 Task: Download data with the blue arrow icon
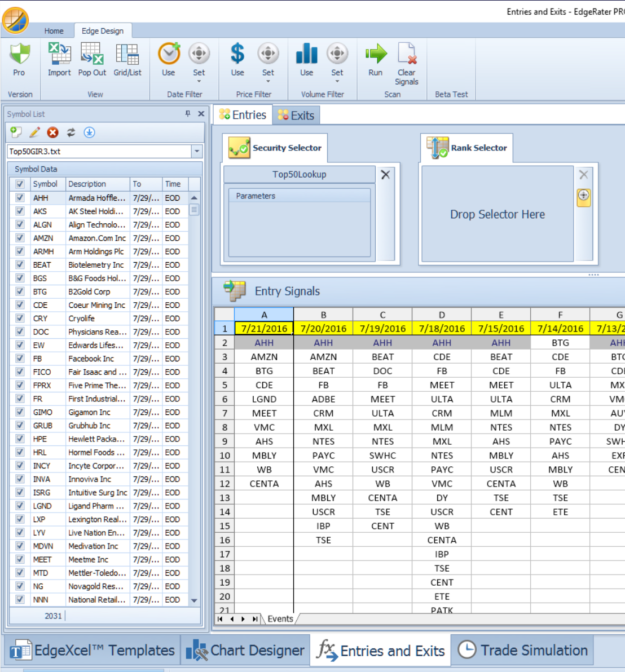coord(89,132)
